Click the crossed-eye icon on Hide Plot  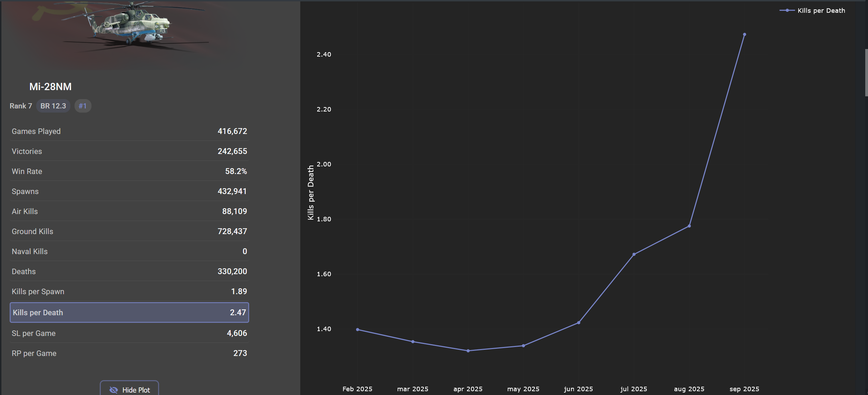tap(114, 390)
